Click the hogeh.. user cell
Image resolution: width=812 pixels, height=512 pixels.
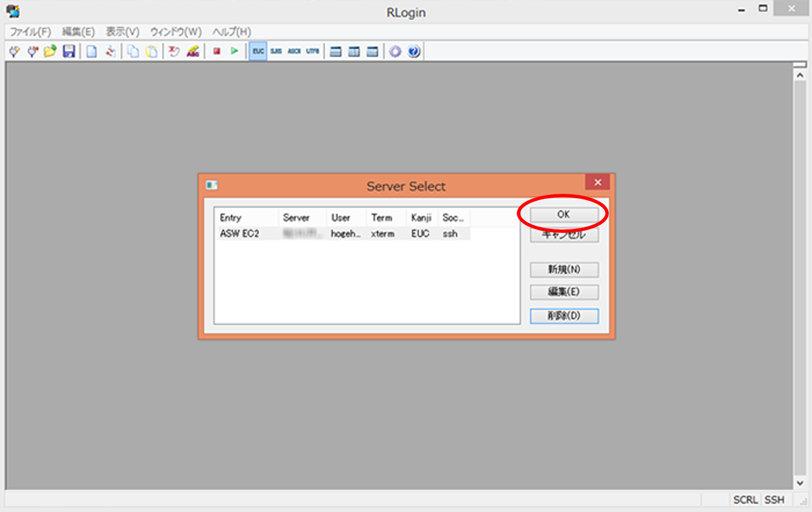(346, 234)
